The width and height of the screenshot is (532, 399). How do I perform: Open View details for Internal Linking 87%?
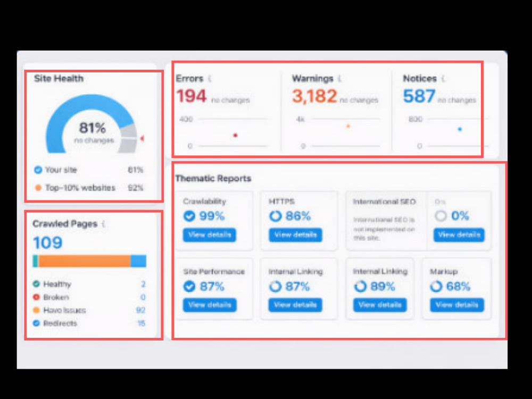click(x=295, y=305)
